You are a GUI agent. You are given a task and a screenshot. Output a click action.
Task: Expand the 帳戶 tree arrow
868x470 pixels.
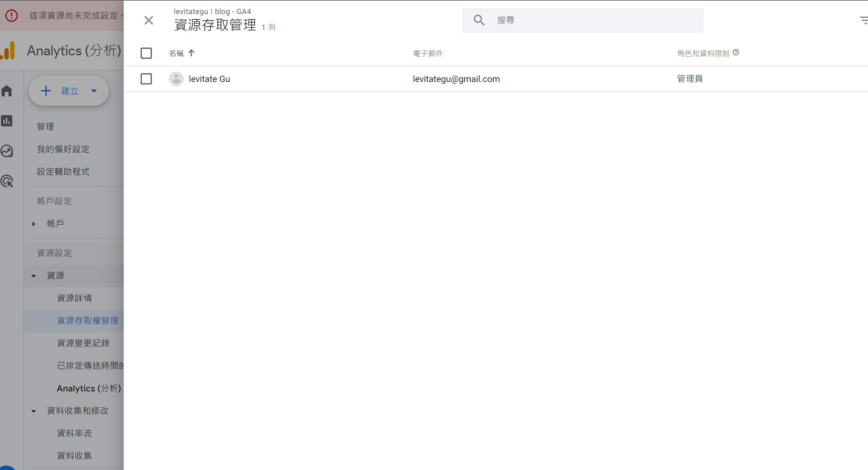[x=34, y=224]
